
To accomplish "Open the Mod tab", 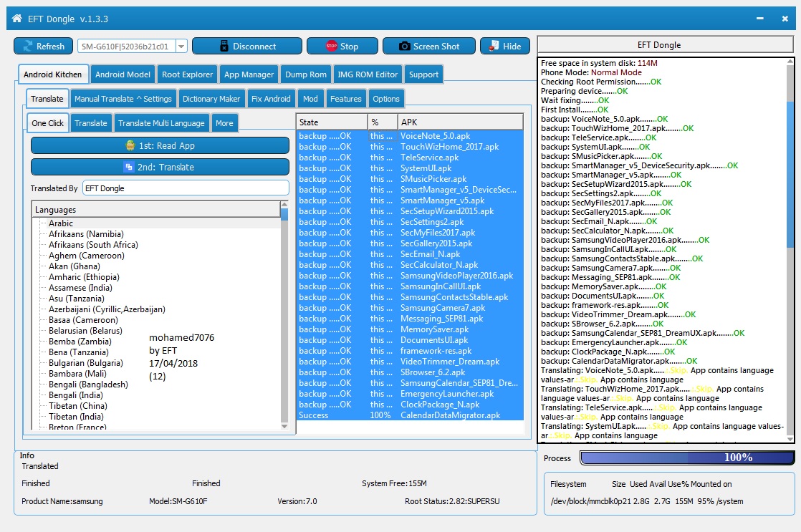I will point(310,99).
